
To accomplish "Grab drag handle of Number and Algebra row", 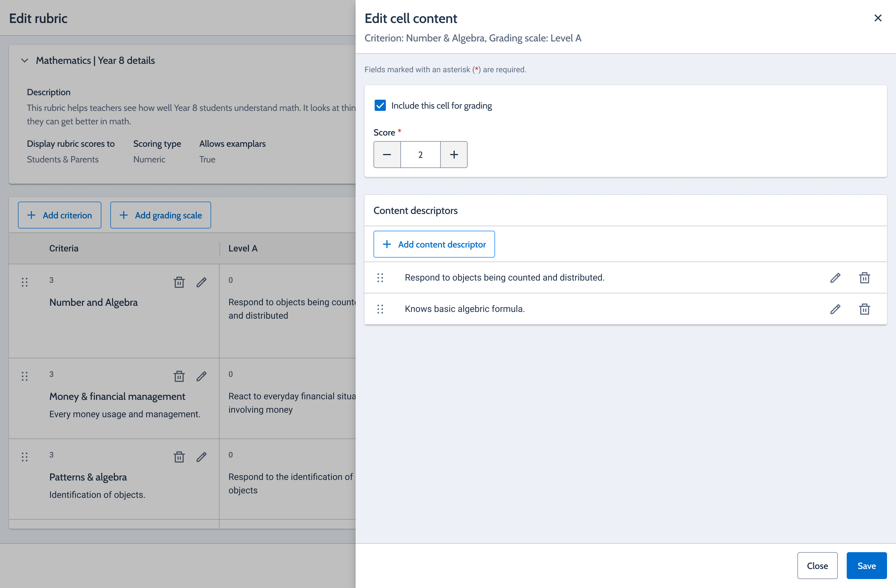I will (x=24, y=282).
